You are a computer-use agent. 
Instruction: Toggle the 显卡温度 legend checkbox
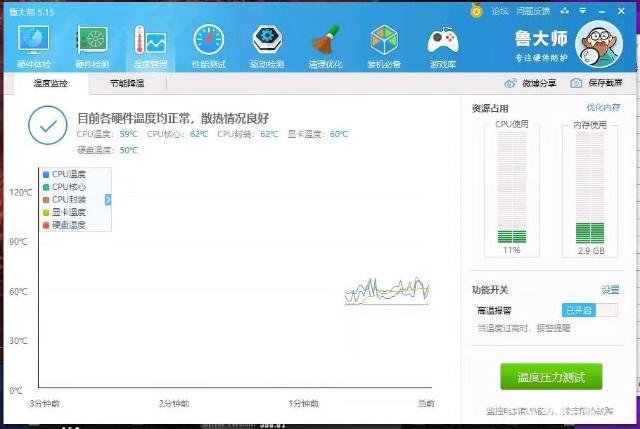click(x=46, y=212)
